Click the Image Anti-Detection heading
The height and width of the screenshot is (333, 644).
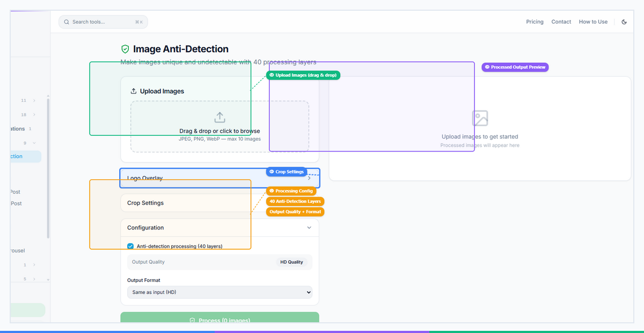181,49
